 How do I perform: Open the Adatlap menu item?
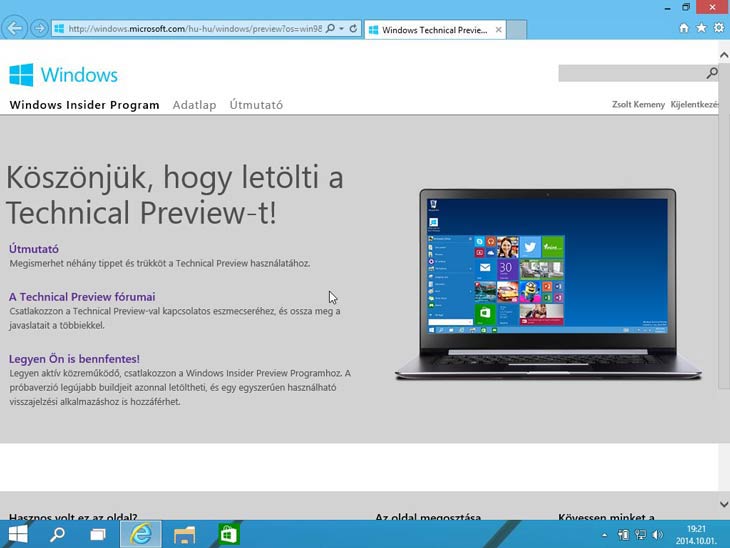coord(195,105)
